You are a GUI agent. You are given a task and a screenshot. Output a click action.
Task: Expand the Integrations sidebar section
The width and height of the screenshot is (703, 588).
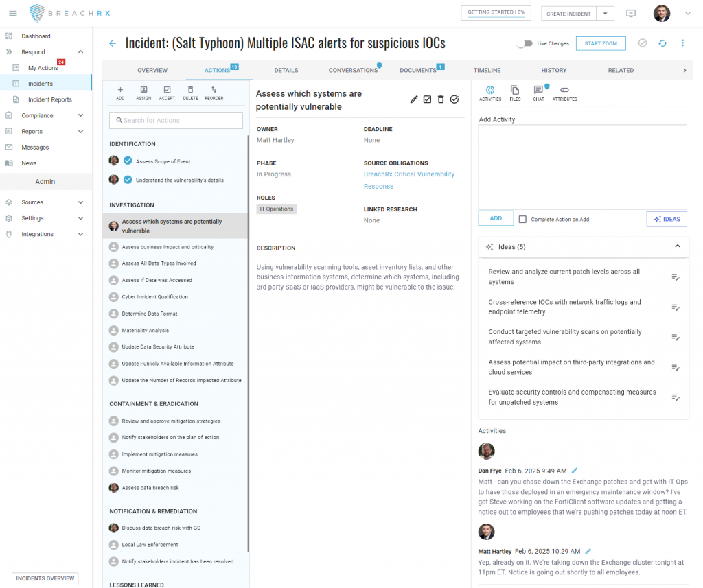[x=81, y=234]
